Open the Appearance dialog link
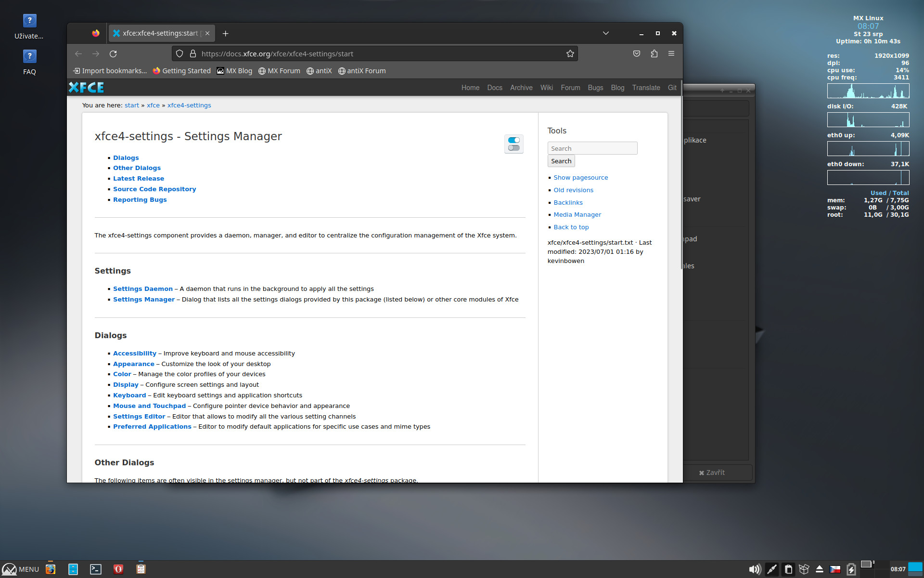924x578 pixels. pyautogui.click(x=134, y=364)
